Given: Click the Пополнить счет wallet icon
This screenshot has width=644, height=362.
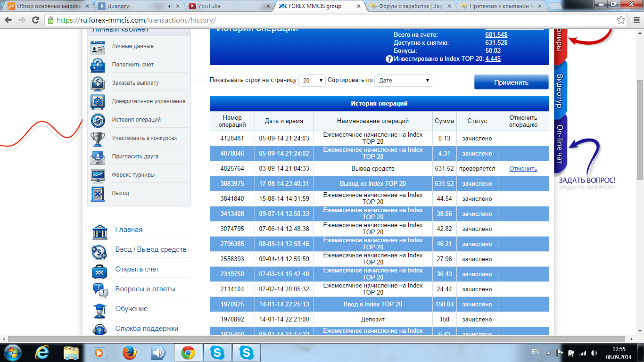Looking at the screenshot, I should [98, 65].
